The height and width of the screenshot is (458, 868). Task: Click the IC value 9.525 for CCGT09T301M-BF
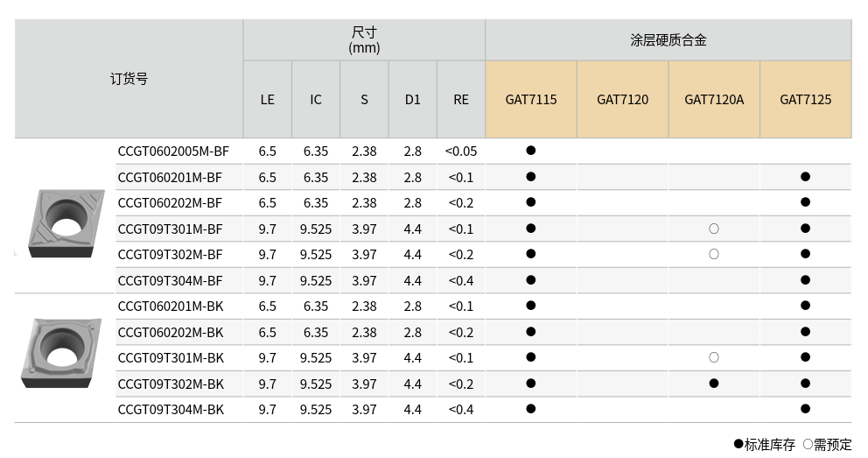[x=316, y=229]
